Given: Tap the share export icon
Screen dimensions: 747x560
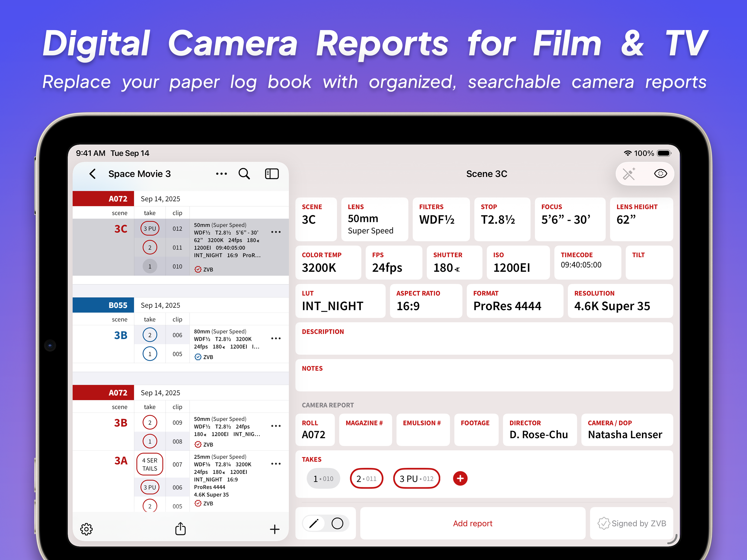Looking at the screenshot, I should pos(180,529).
